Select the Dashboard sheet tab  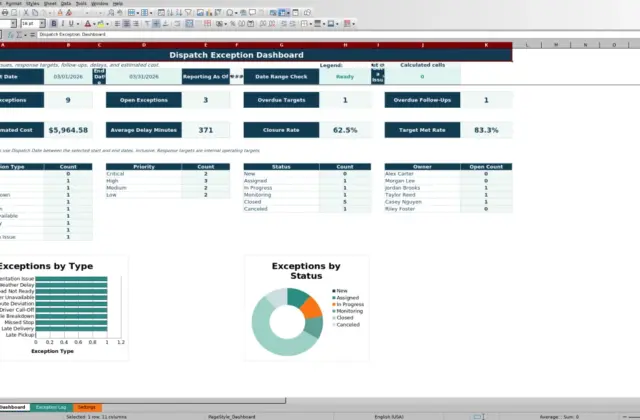coord(13,407)
